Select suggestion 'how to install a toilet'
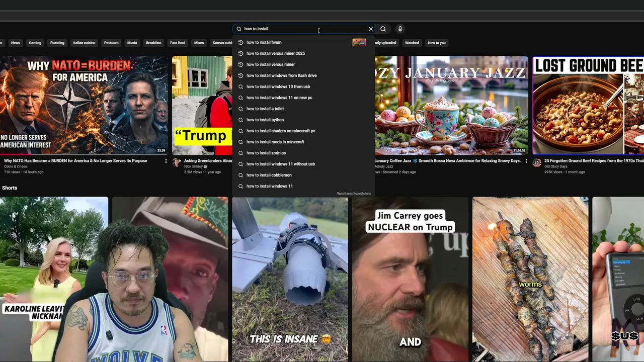Image resolution: width=644 pixels, height=362 pixels. [x=303, y=109]
